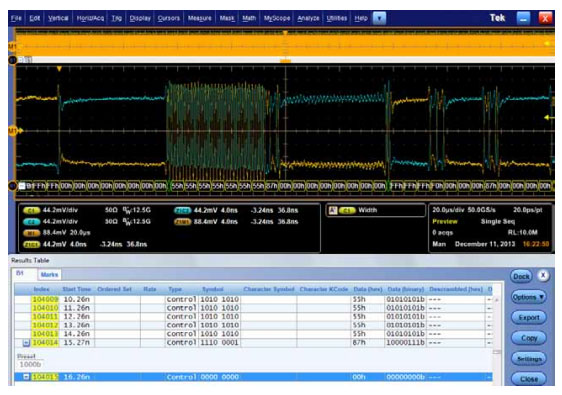Click the Index column header
The image size is (562, 395).
pyautogui.click(x=42, y=289)
